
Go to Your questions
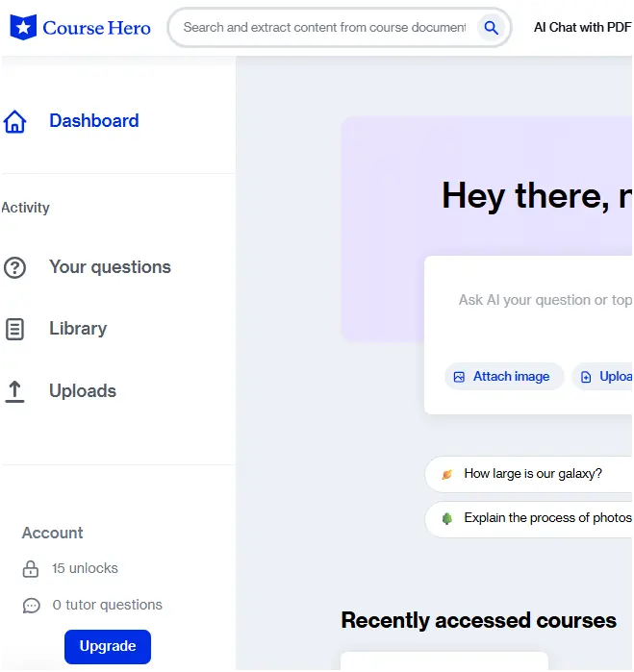point(111,267)
